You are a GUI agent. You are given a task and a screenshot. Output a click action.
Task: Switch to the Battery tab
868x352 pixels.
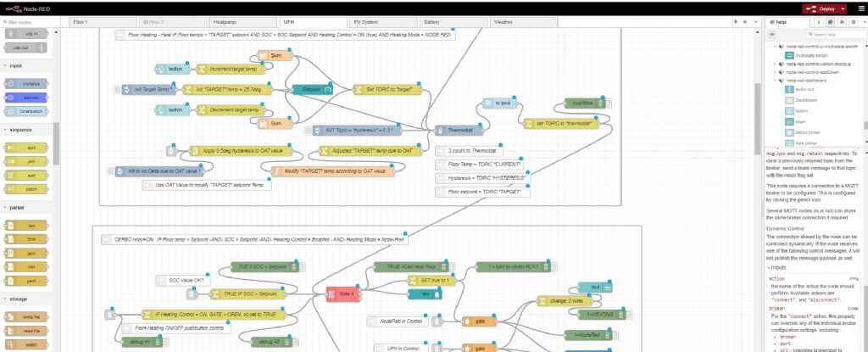[x=453, y=22]
